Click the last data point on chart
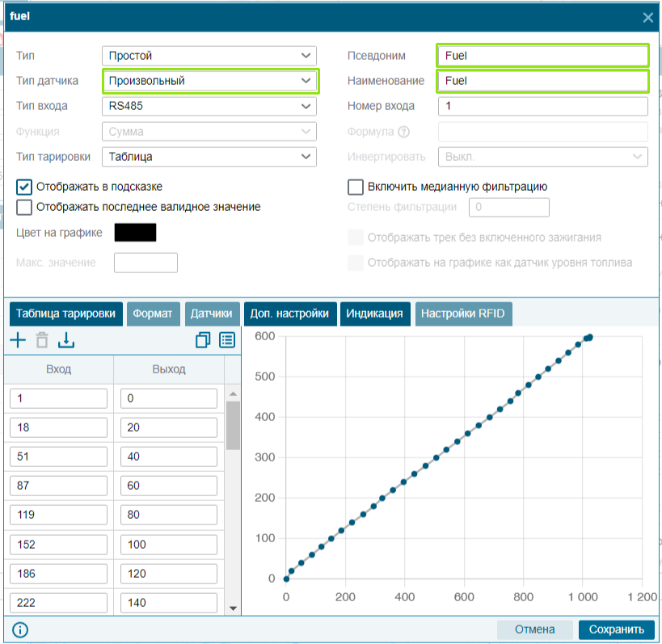Screen dimensions: 662x644 click(590, 337)
